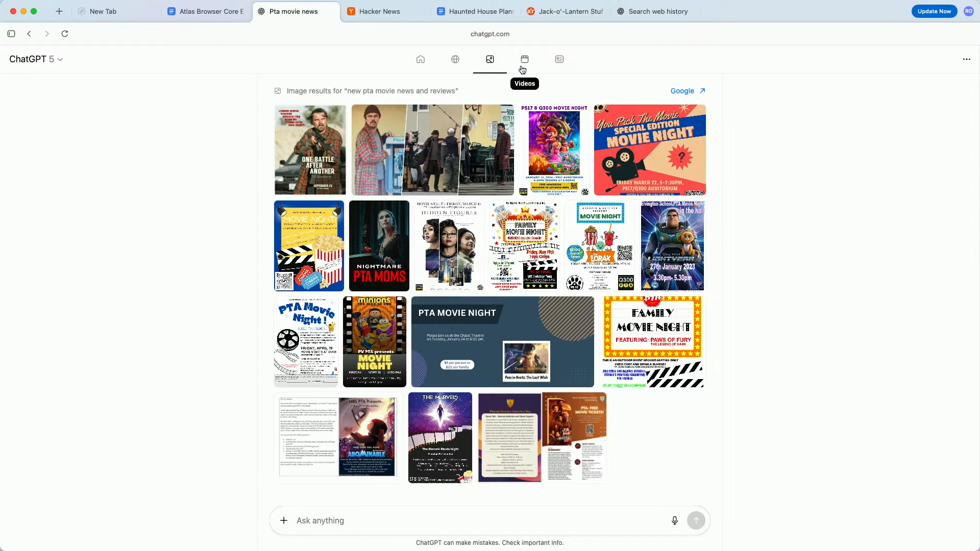Image resolution: width=980 pixels, height=551 pixels.
Task: Start voice dictation with microphone icon
Action: coord(675,520)
